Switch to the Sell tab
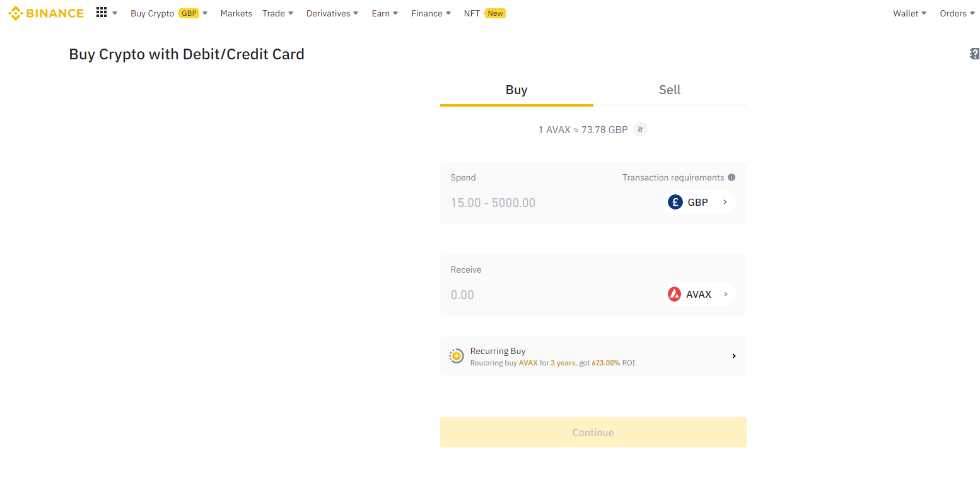980x479 pixels. [x=669, y=90]
